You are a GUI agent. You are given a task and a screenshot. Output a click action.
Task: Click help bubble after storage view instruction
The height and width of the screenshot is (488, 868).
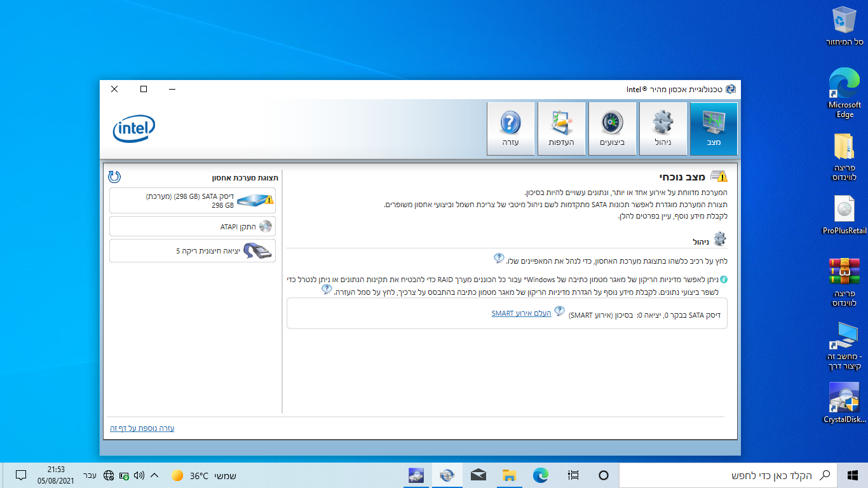[499, 258]
